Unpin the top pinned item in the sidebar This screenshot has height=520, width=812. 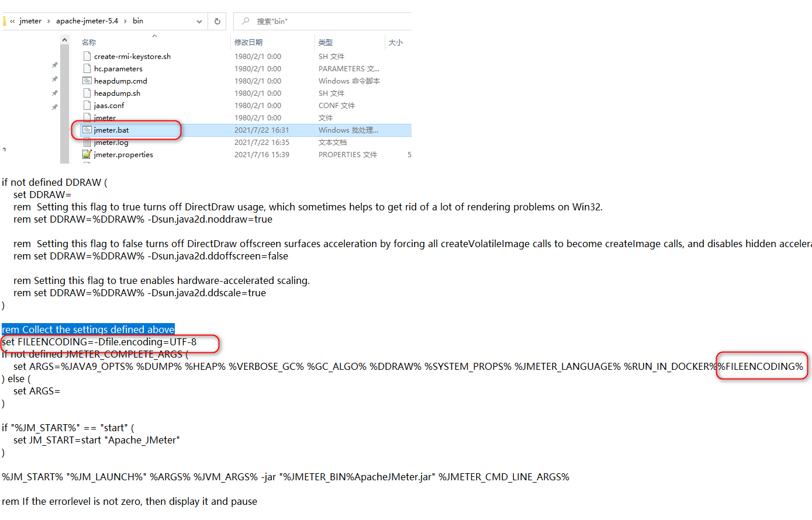click(x=54, y=65)
